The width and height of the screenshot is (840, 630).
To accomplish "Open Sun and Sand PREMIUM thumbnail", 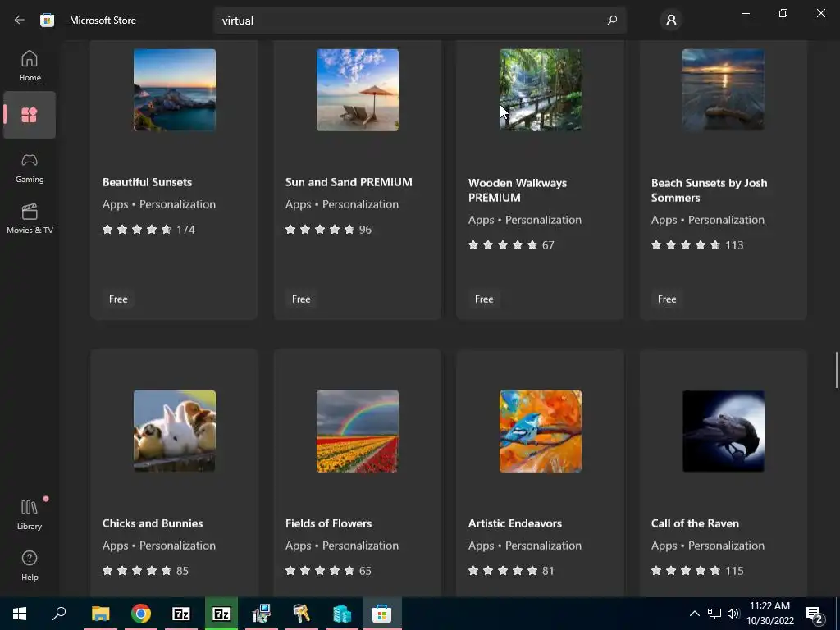I will point(358,90).
